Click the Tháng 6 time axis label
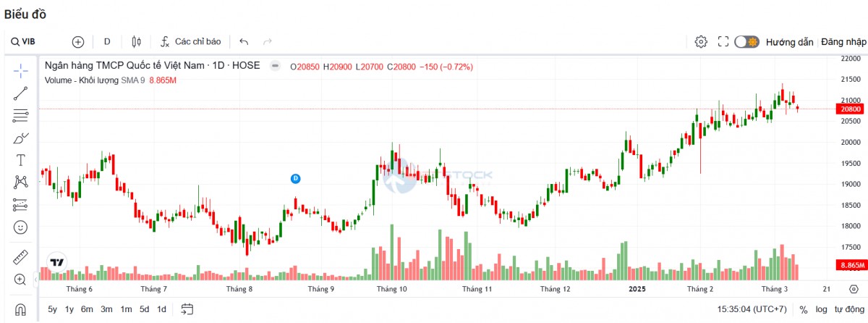Image resolution: width=868 pixels, height=323 pixels. coord(80,288)
